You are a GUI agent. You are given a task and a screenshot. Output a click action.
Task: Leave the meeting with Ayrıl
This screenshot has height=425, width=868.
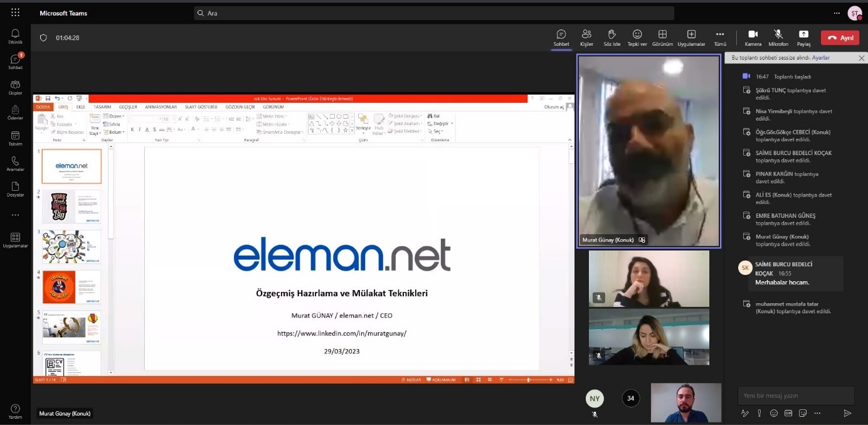click(840, 38)
